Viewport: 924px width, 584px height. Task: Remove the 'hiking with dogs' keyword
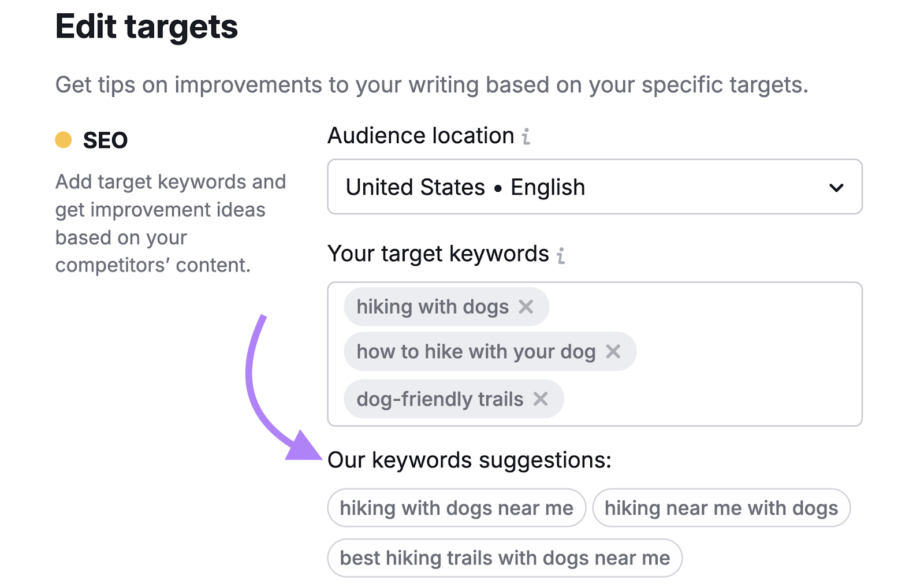click(x=526, y=307)
